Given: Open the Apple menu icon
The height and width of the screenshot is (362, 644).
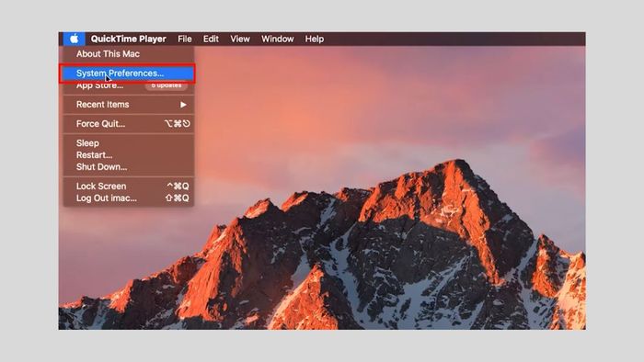Looking at the screenshot, I should 74,39.
